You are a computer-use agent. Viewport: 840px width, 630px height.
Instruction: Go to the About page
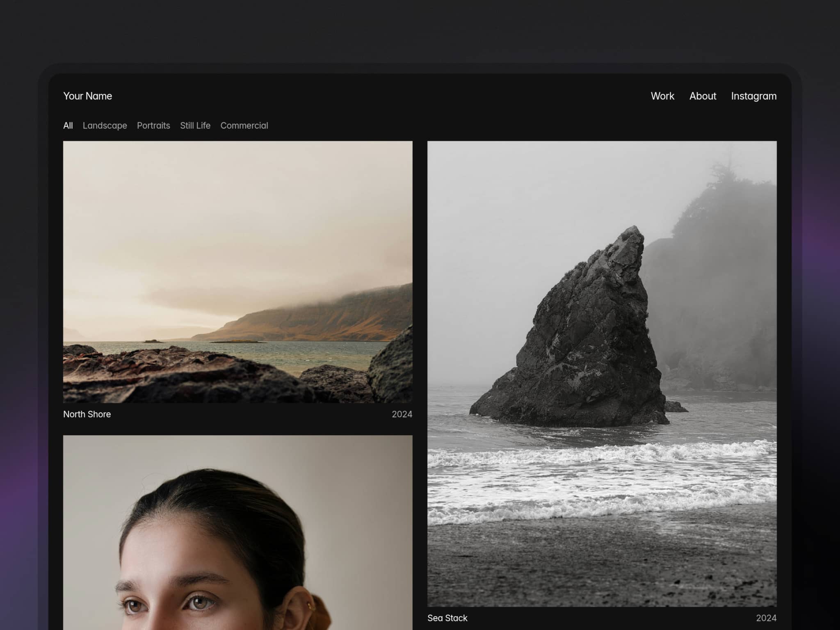[x=703, y=96]
